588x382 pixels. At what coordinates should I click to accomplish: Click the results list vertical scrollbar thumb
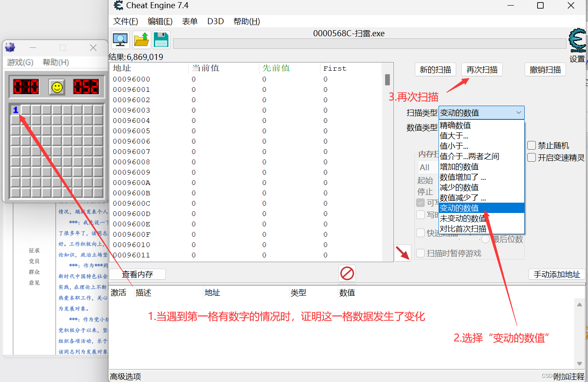(387, 80)
